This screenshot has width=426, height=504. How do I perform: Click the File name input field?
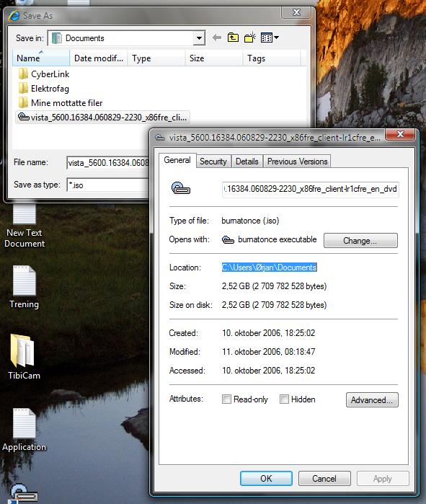(x=108, y=163)
